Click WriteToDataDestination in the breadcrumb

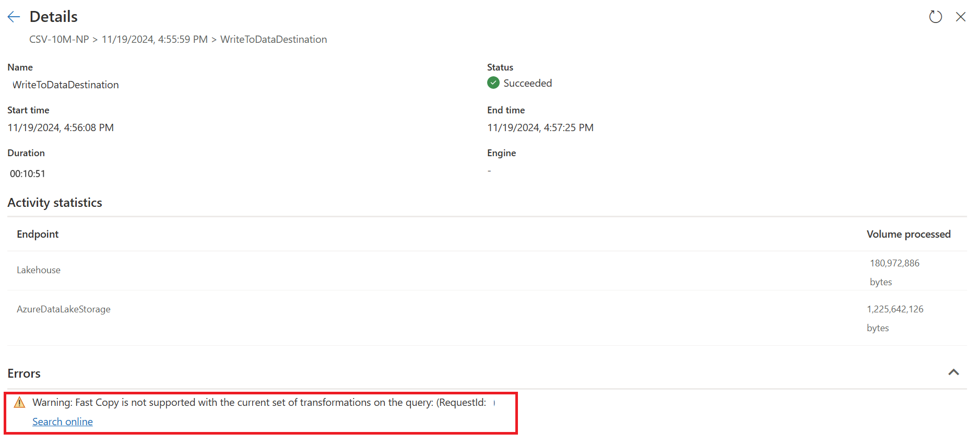(274, 39)
